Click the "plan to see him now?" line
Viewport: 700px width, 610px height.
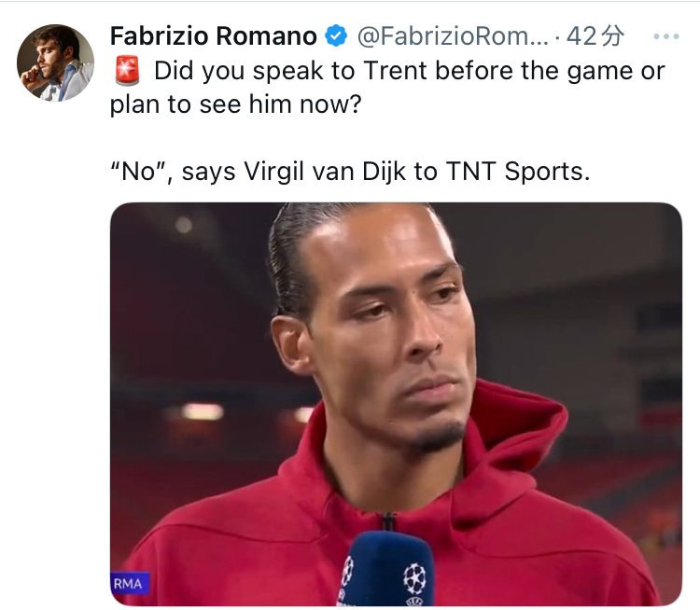tap(234, 104)
